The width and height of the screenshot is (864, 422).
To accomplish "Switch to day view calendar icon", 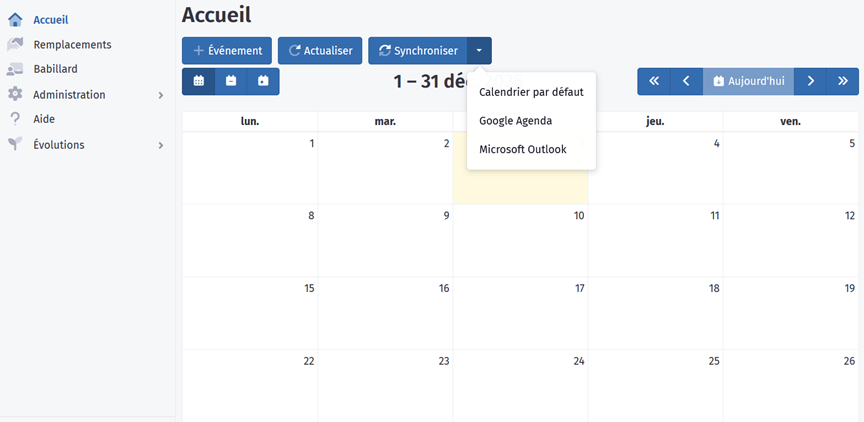I will pos(263,81).
